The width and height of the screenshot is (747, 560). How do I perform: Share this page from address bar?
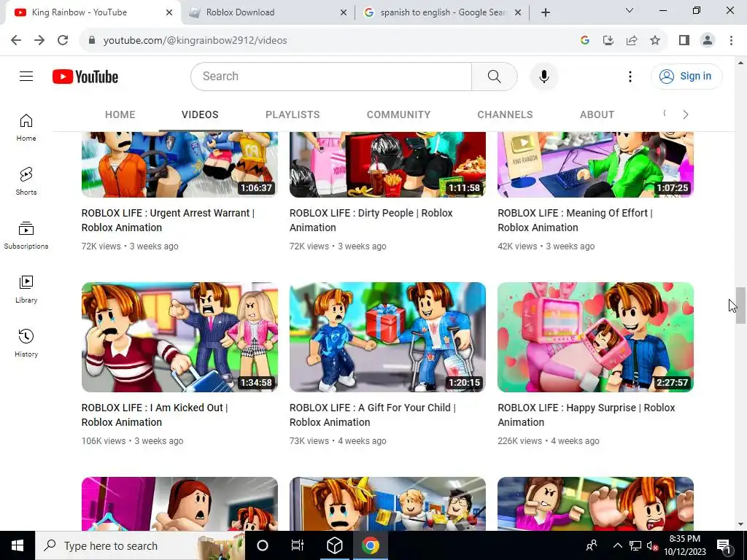[632, 41]
